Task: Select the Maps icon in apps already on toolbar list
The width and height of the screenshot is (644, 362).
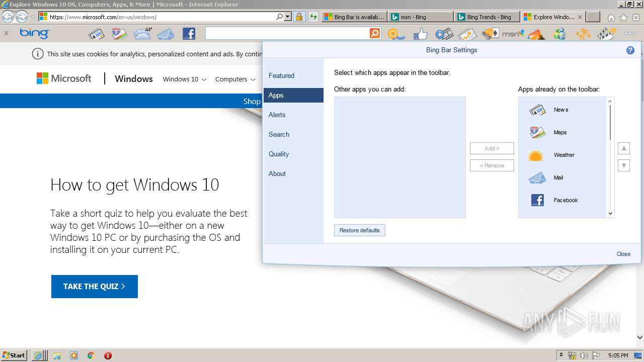Action: 537,132
